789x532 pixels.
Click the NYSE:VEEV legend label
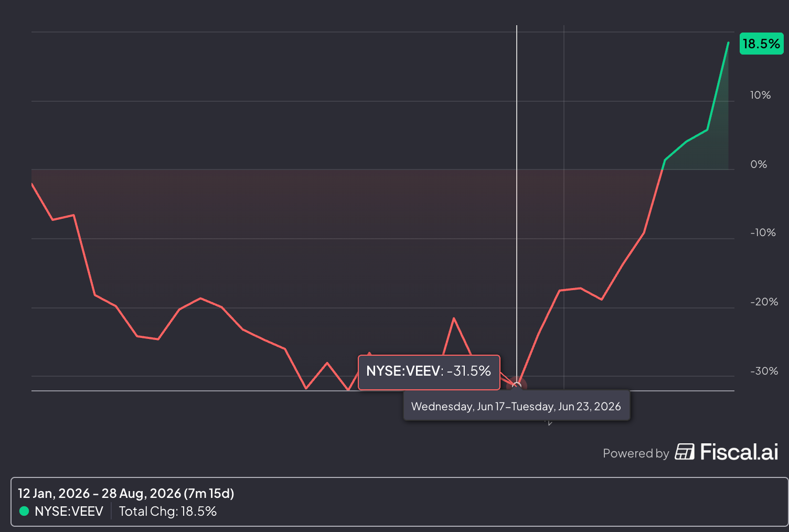(x=69, y=511)
